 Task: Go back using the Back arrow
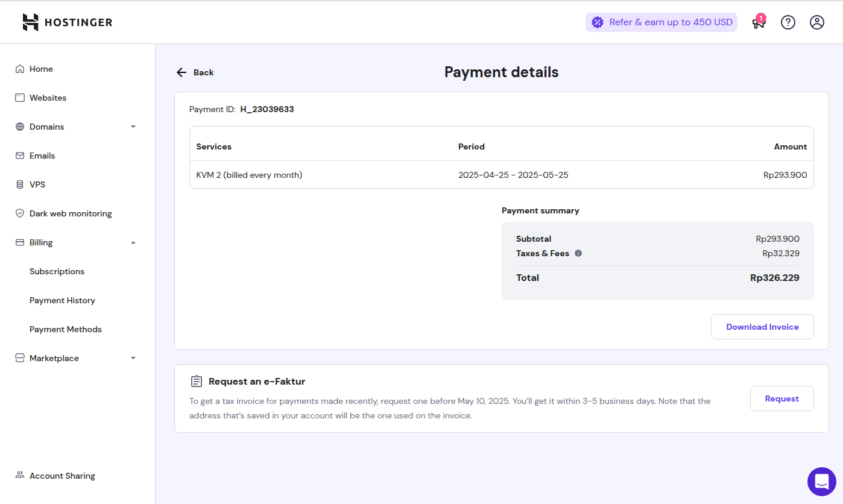[195, 72]
